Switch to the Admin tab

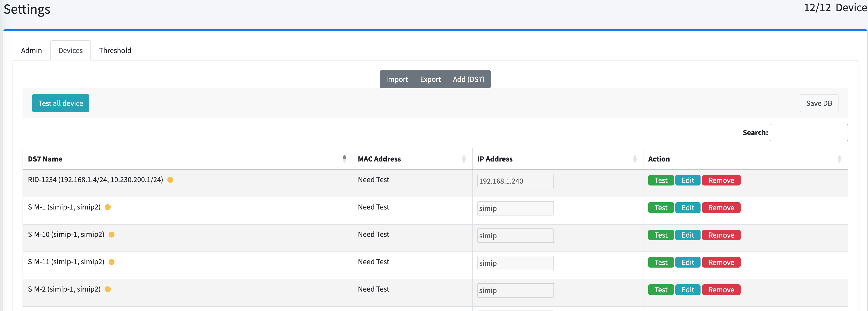pyautogui.click(x=31, y=51)
